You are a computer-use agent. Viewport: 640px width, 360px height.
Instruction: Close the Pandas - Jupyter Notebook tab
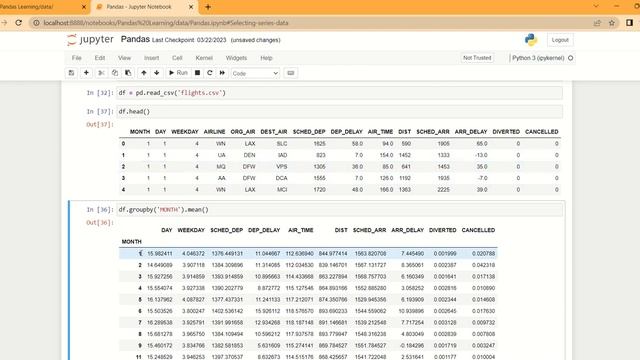point(191,7)
